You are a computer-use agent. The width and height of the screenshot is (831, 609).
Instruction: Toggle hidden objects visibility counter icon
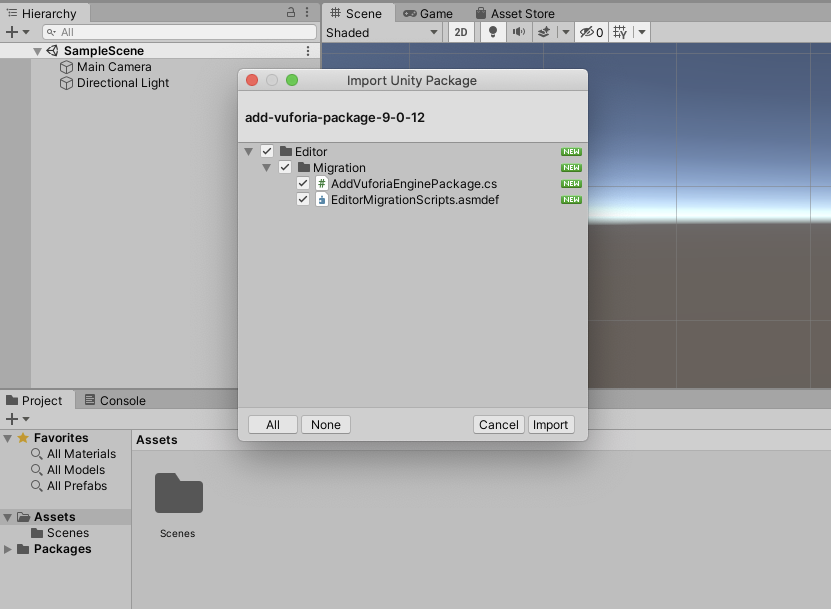pyautogui.click(x=591, y=32)
